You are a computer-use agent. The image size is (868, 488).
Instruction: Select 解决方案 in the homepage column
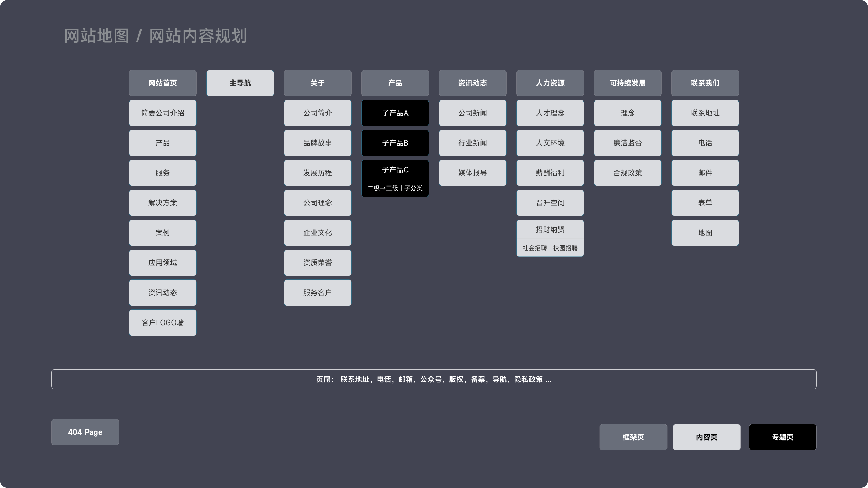click(163, 203)
